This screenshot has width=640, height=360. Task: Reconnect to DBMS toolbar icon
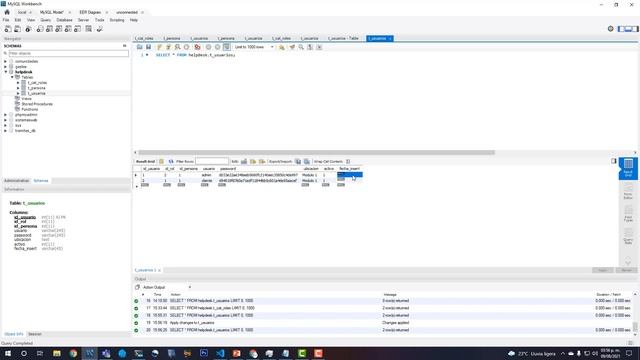click(99, 29)
